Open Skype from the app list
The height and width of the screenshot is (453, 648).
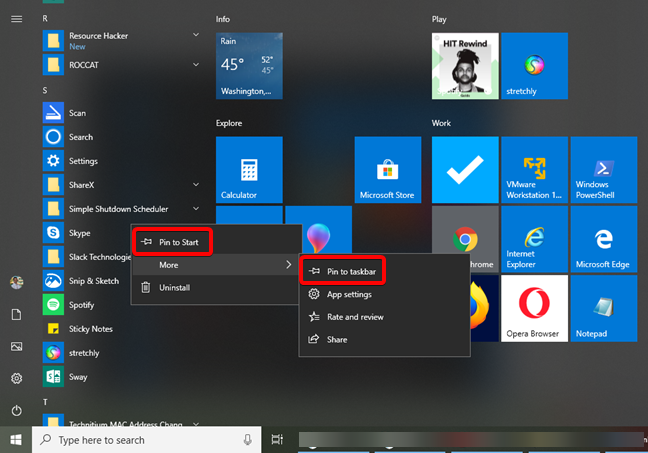point(53,233)
